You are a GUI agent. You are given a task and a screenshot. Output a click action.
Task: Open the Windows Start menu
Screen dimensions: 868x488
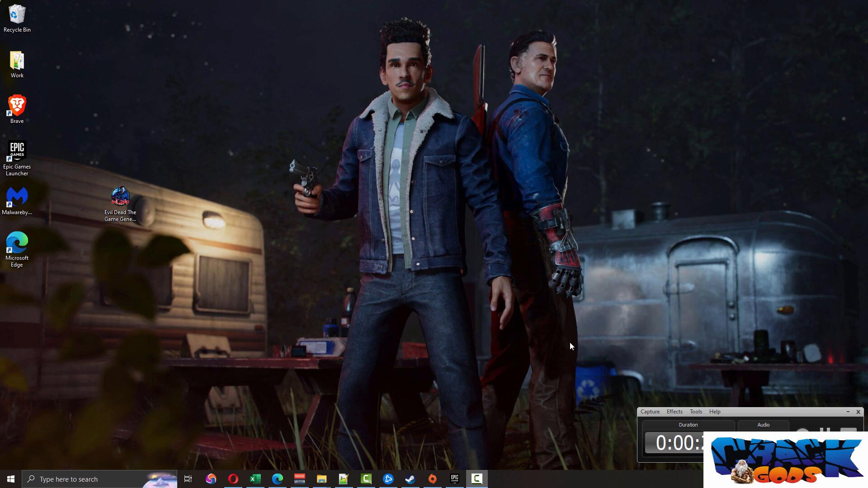click(x=11, y=479)
